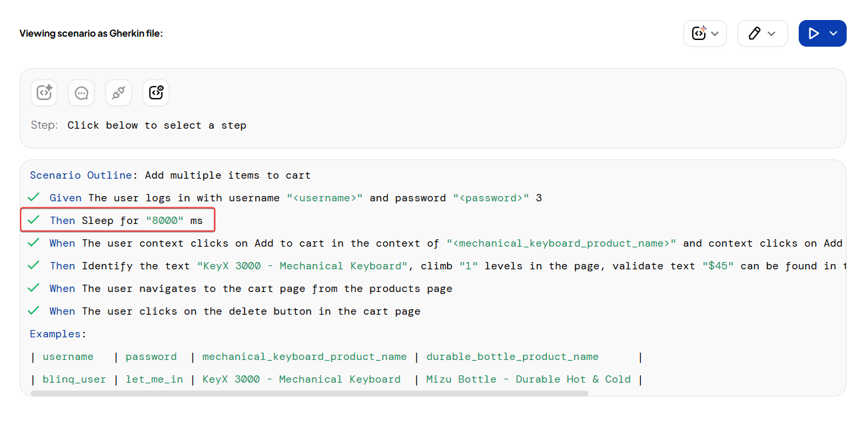Click green checkmark beside the Given login step
Screen dimensions: 868x430
point(34,197)
